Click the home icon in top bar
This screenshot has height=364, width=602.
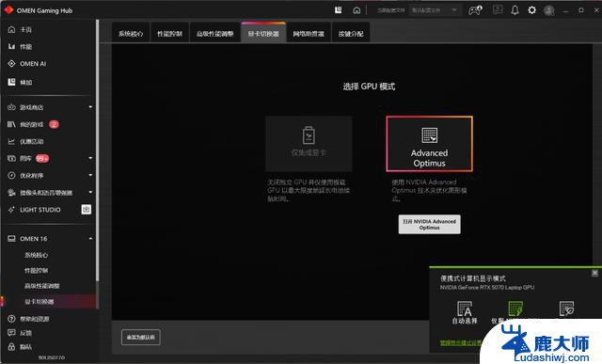click(356, 10)
